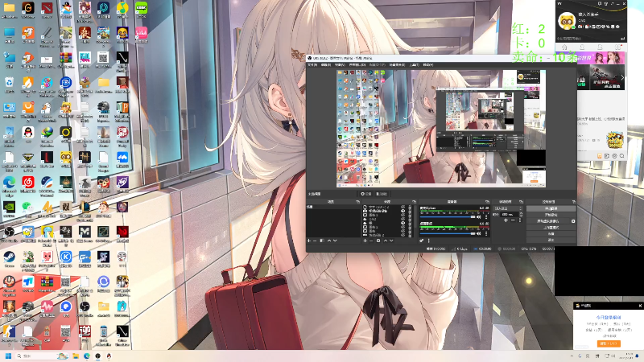644x362 pixels.
Task: Open advanced audio properties gear in mixer
Action: click(422, 241)
